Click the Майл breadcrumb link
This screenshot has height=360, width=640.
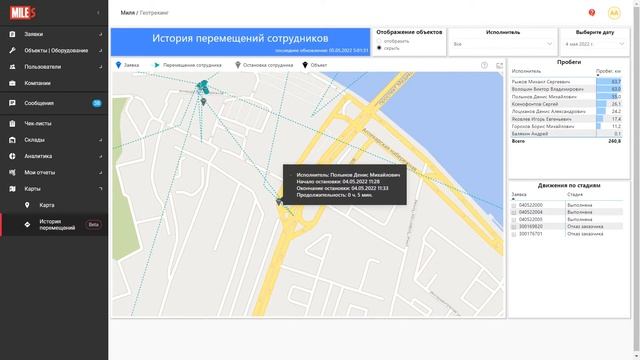tap(127, 13)
